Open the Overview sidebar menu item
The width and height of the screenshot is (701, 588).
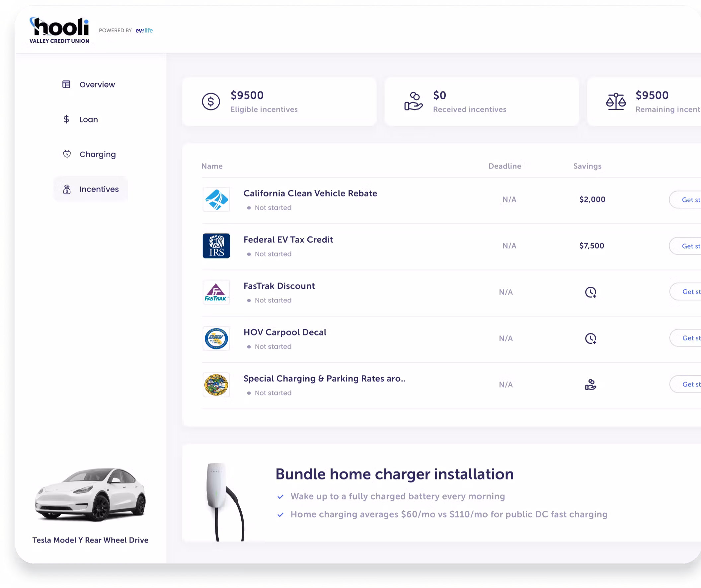tap(97, 84)
